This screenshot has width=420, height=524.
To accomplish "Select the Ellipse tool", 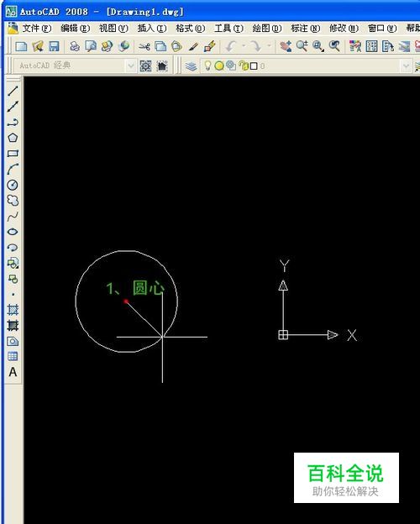I will [x=13, y=232].
